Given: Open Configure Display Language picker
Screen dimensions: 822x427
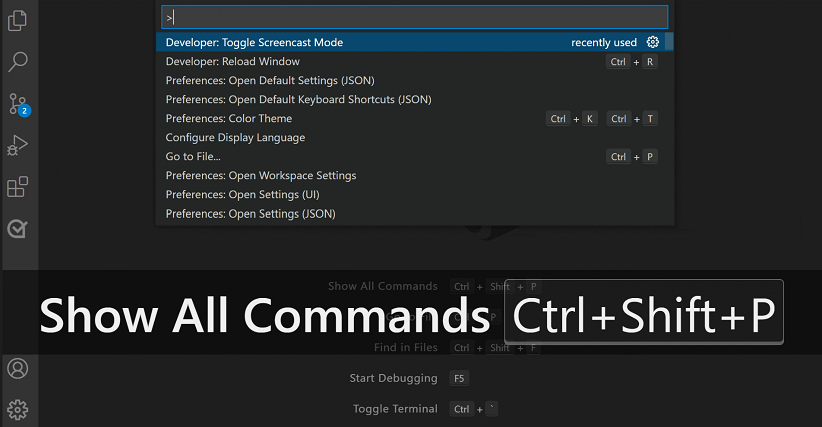Looking at the screenshot, I should pos(235,137).
